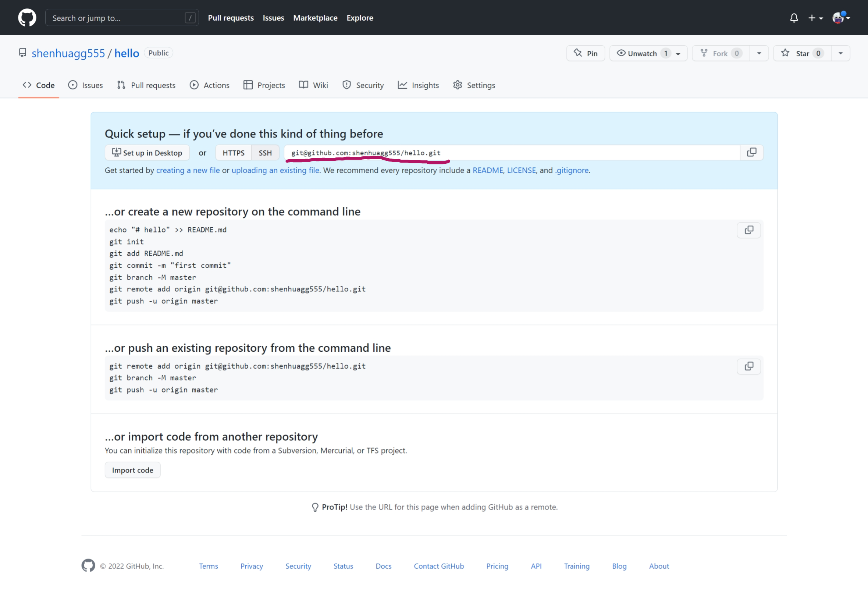Follow the creating a new file link

pyautogui.click(x=188, y=170)
